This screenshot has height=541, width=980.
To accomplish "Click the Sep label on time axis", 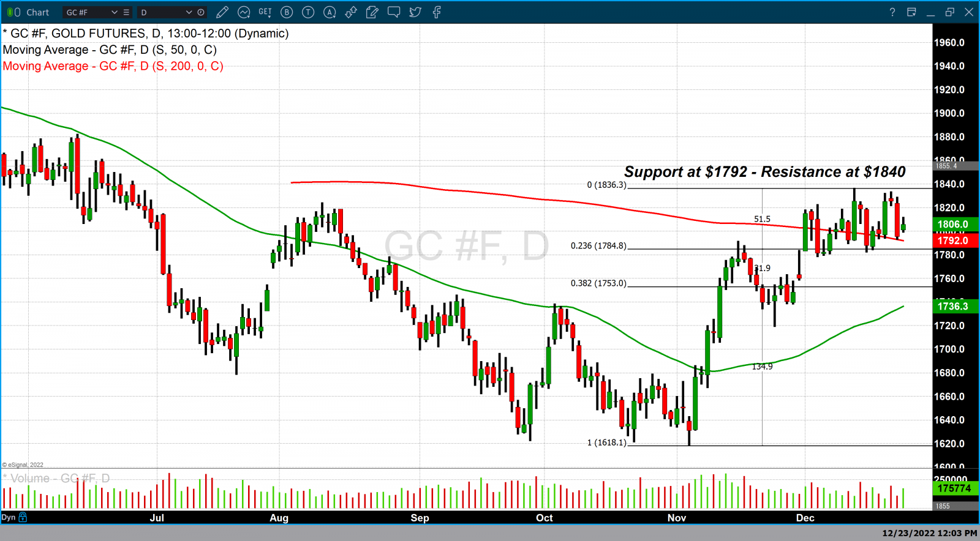I will pyautogui.click(x=420, y=518).
